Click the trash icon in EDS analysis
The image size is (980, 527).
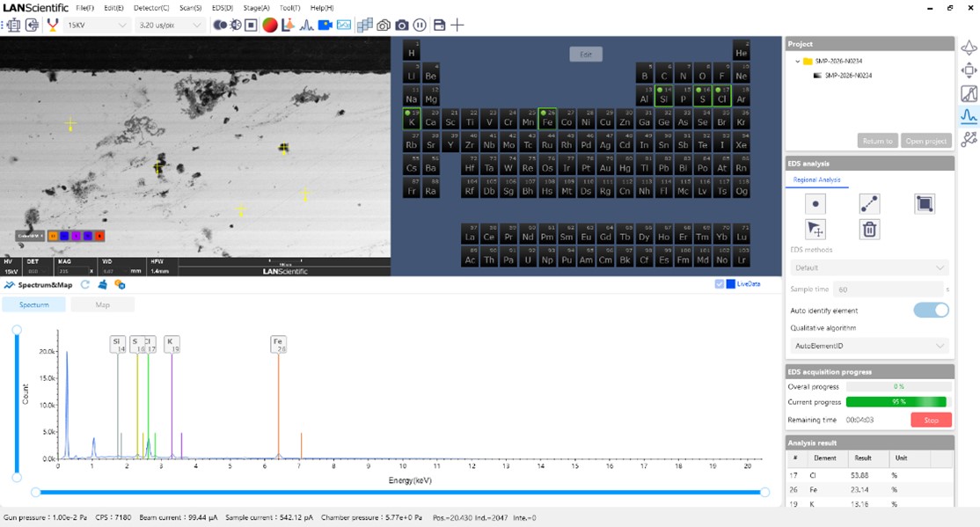(x=869, y=230)
